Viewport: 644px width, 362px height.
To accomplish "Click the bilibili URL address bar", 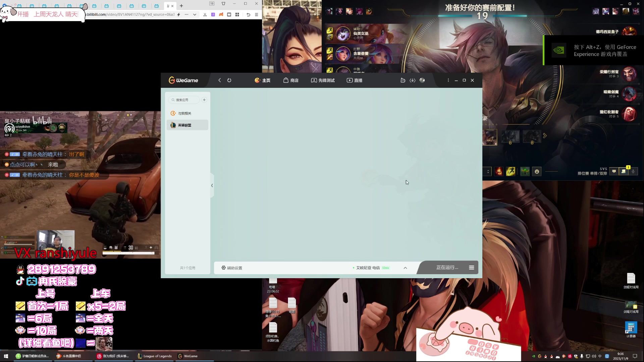I will click(x=130, y=14).
